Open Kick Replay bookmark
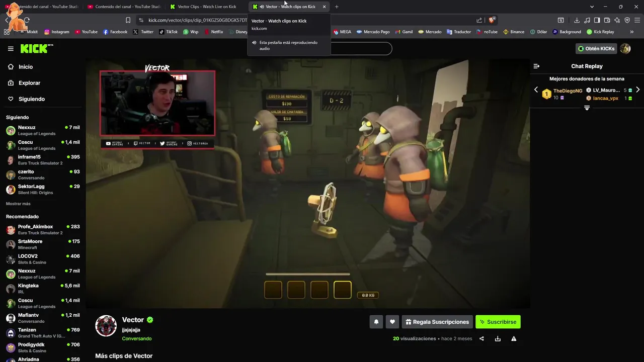Viewport: 644px width, 362px height. (x=600, y=32)
